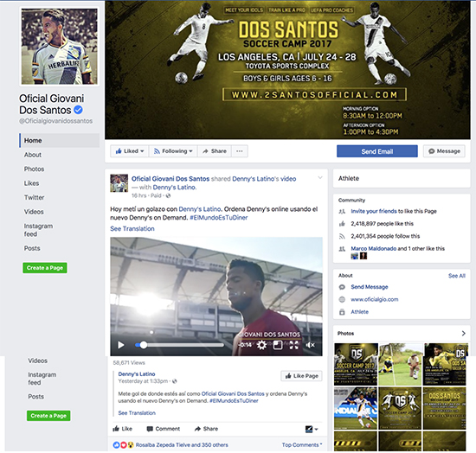This screenshot has width=476, height=453.
Task: Click the Athlete category link in About
Action: point(359,312)
